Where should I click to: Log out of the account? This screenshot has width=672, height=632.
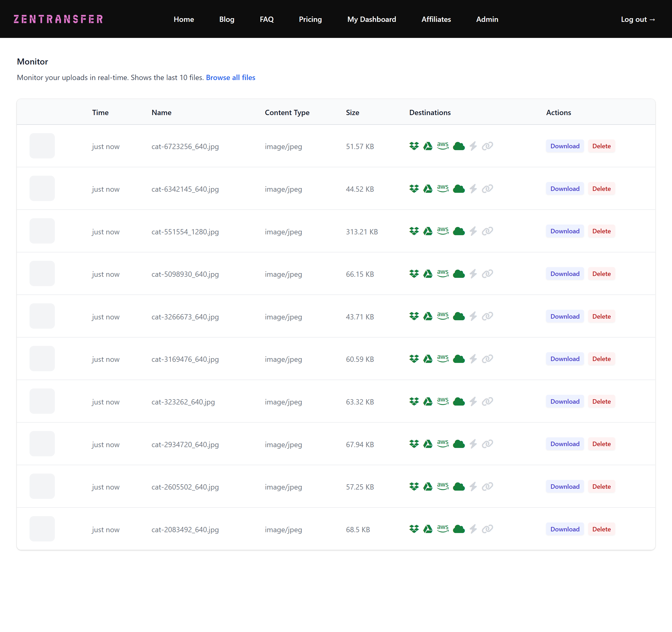[637, 19]
